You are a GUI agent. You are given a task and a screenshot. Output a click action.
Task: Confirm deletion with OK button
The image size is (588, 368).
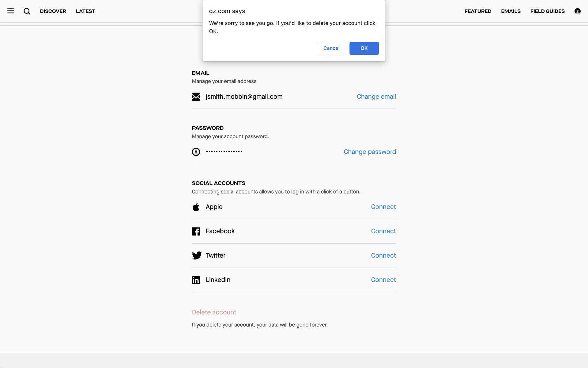pos(364,48)
